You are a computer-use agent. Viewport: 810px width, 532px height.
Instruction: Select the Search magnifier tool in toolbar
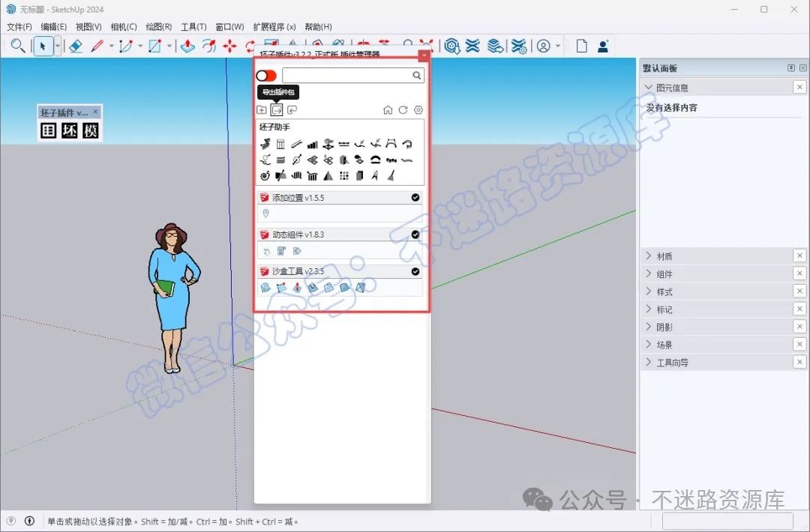17,46
